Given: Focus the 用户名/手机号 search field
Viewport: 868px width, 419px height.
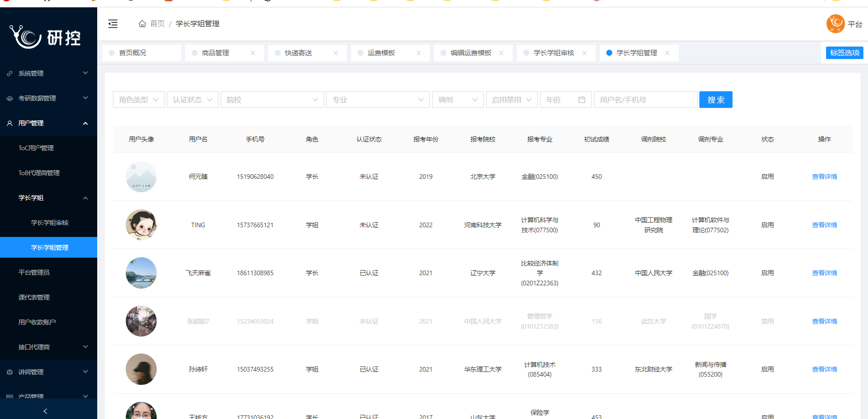Looking at the screenshot, I should coord(645,100).
